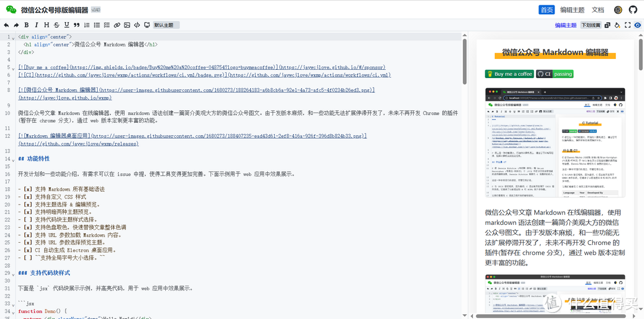Image resolution: width=644 pixels, height=319 pixels.
Task: Open the CI passing badge in preview
Action: (x=555, y=74)
